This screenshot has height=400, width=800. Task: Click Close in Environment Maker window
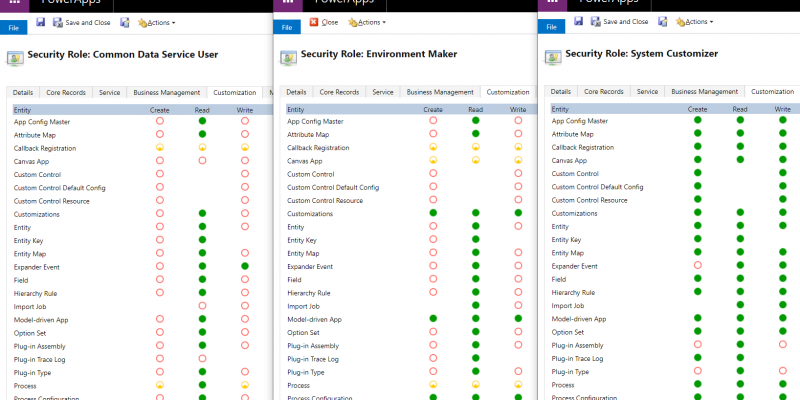tap(324, 22)
